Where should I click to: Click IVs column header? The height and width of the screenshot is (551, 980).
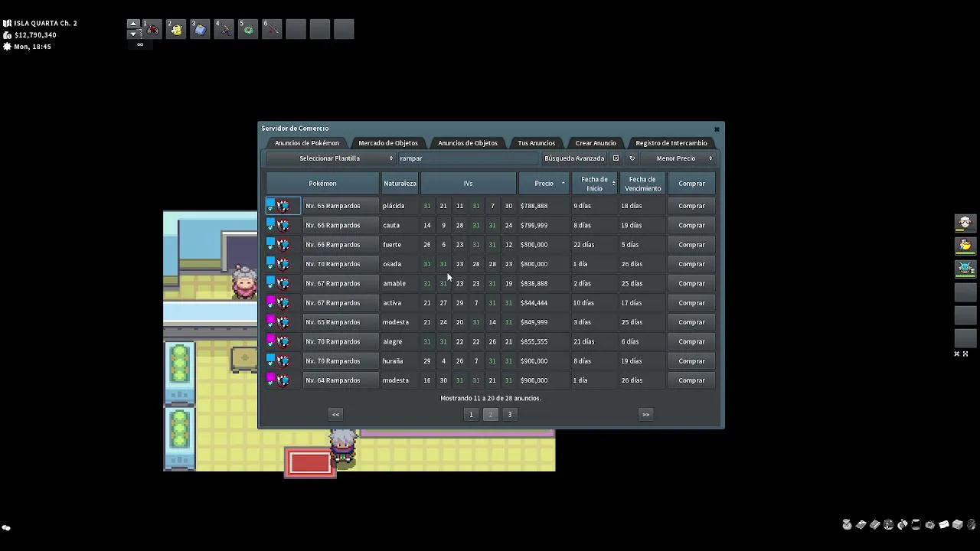click(x=468, y=184)
